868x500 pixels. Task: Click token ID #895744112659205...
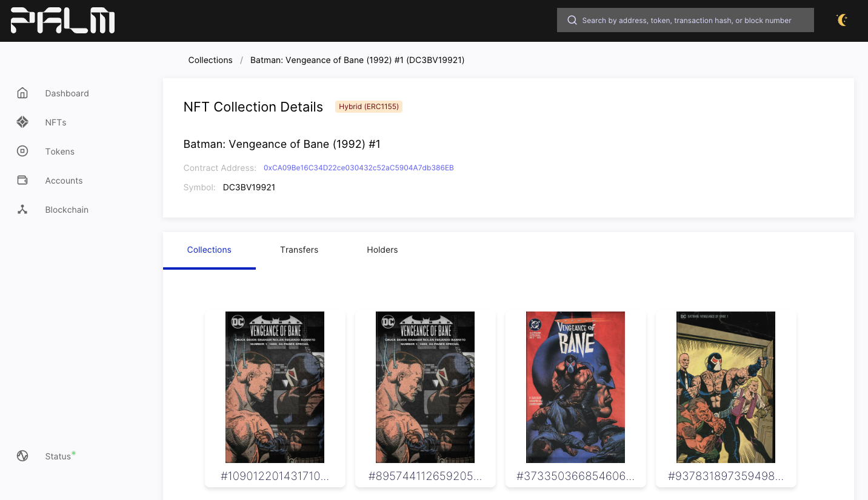tap(425, 476)
